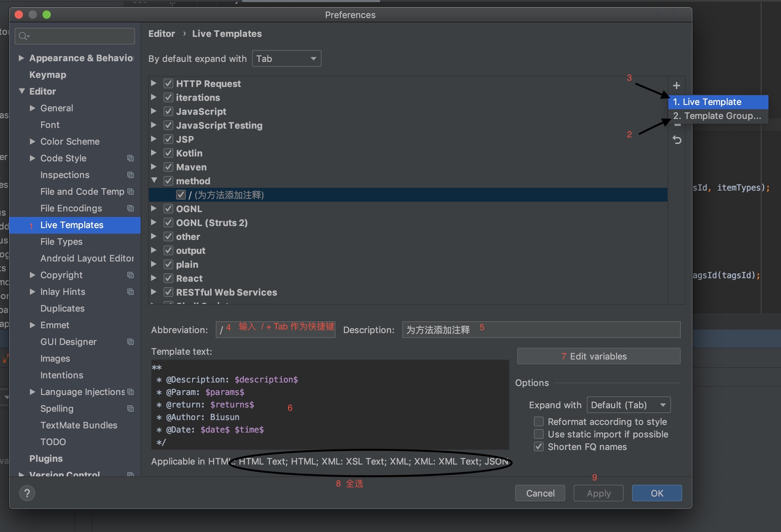Click project-level icon beside GUI Designer
Screen dimensions: 781x532
click(x=131, y=342)
